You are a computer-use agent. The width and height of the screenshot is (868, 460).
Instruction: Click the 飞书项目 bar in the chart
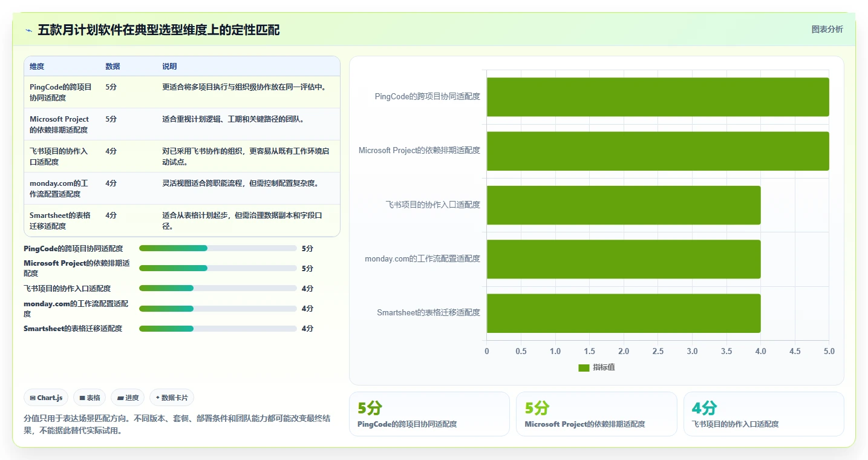(x=624, y=205)
